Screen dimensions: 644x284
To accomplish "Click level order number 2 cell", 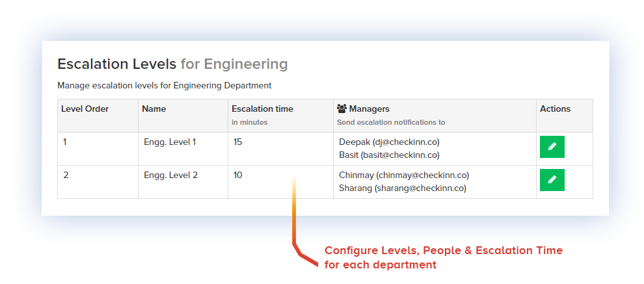I will (x=66, y=175).
